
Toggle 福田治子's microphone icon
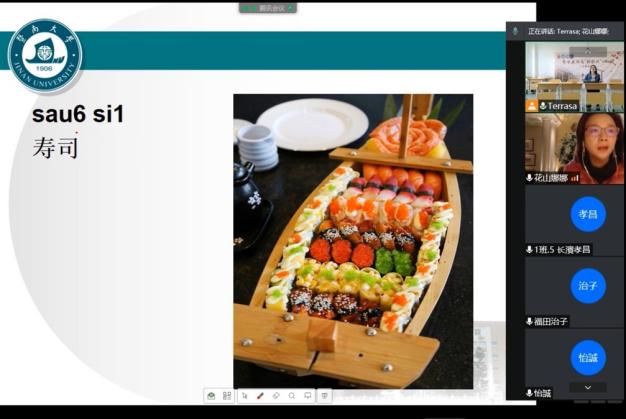[529, 321]
